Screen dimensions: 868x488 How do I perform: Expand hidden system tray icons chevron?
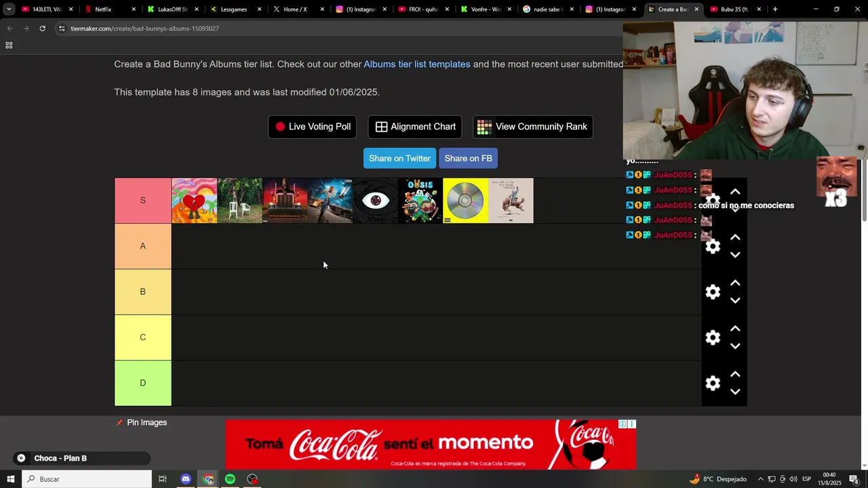(760, 479)
